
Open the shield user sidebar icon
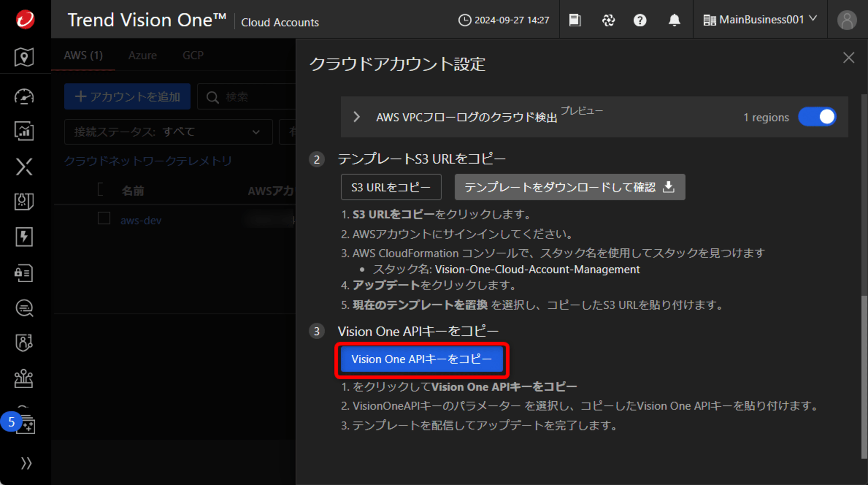click(x=24, y=343)
